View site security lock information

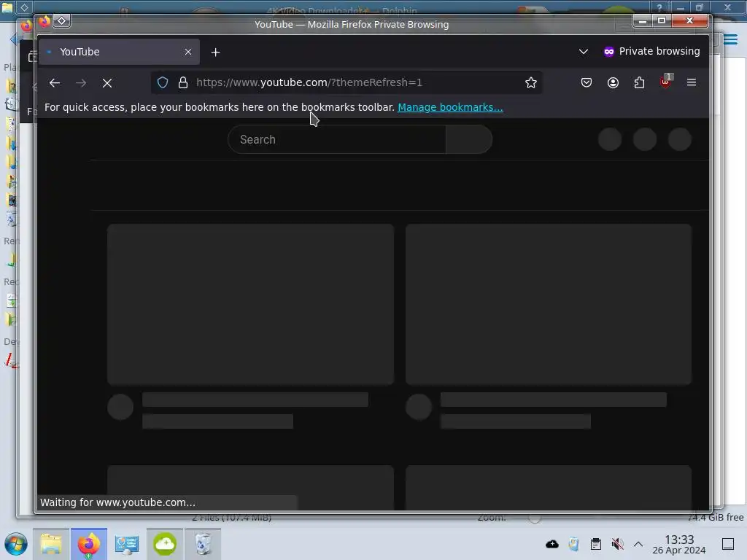[183, 82]
